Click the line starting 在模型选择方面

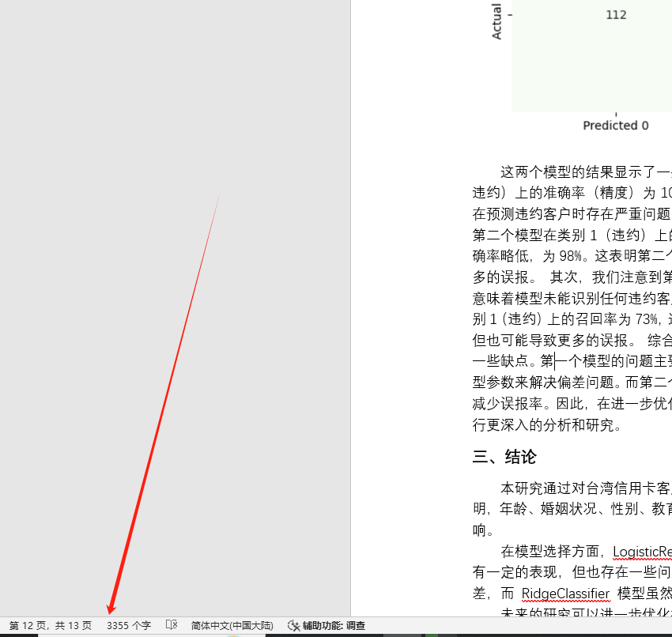coord(586,552)
